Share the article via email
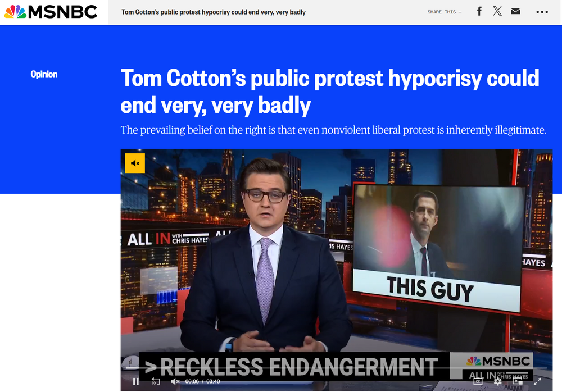Viewport: 562px width, 392px height. pos(515,11)
